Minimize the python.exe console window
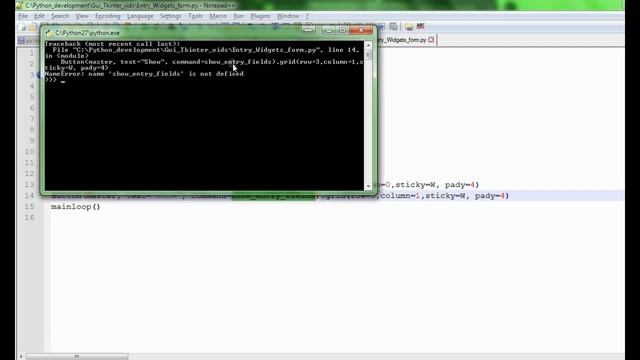The width and height of the screenshot is (640, 360). (x=328, y=31)
